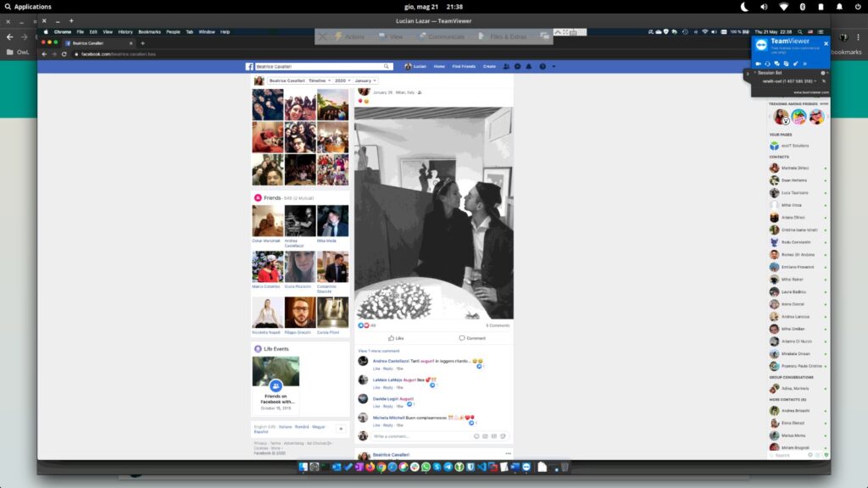Open the January month dropdown

click(x=365, y=80)
